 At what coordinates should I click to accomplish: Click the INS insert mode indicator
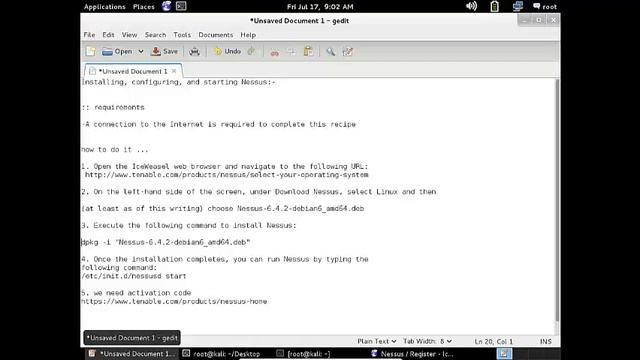tap(545, 341)
